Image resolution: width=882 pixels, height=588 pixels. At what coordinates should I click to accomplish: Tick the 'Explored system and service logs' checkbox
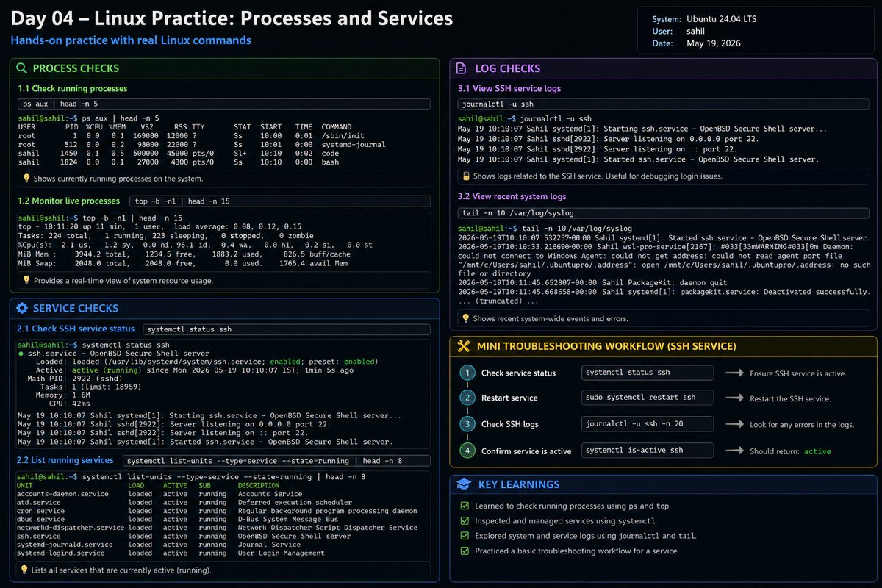point(464,536)
